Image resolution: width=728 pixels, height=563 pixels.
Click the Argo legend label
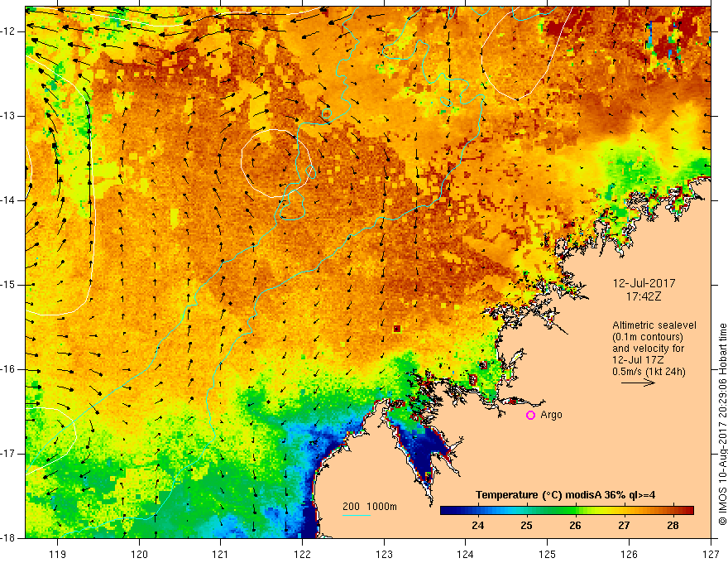tap(551, 415)
